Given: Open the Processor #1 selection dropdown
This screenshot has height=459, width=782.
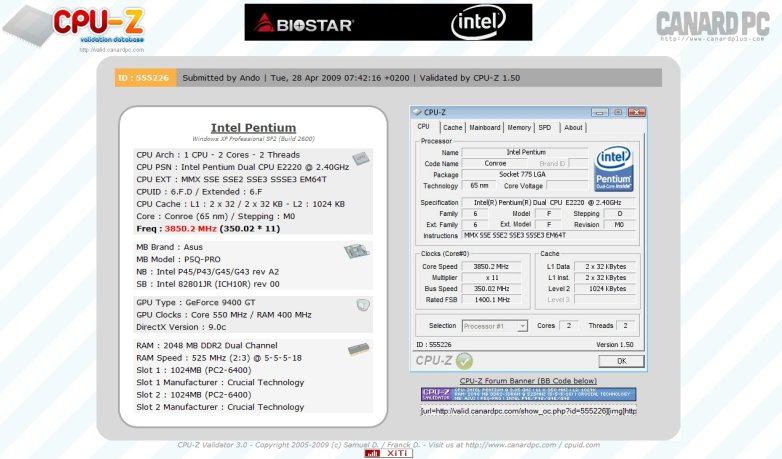Looking at the screenshot, I should [x=494, y=326].
